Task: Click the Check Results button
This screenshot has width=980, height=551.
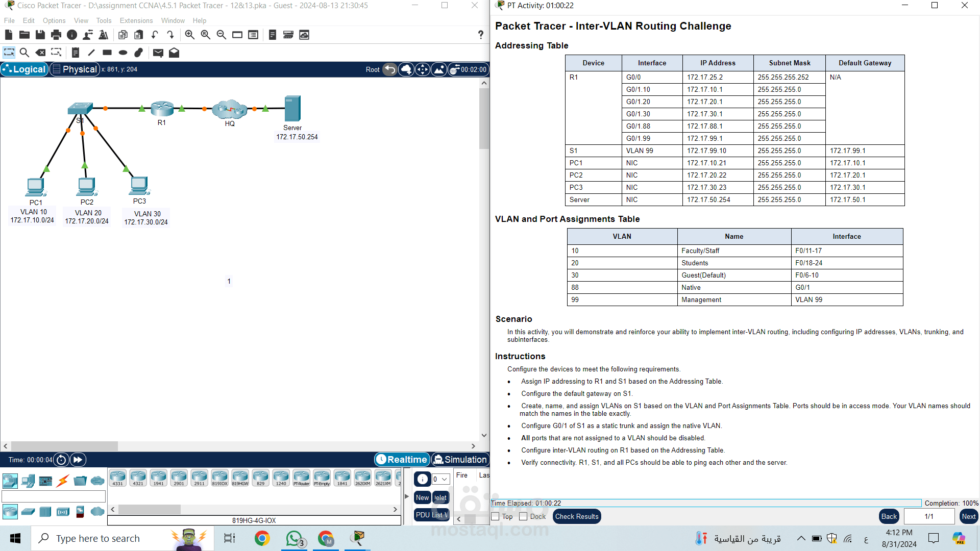Action: [576, 516]
